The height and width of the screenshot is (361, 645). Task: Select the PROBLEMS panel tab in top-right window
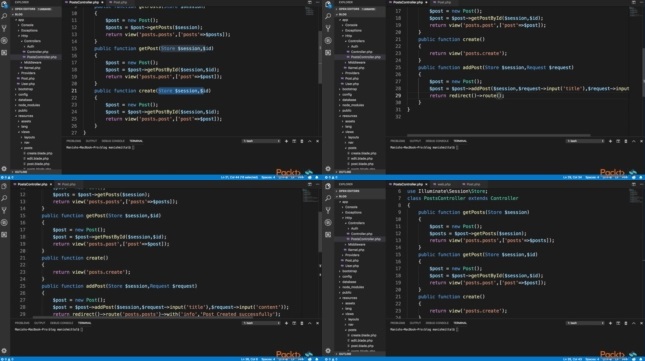pos(397,141)
